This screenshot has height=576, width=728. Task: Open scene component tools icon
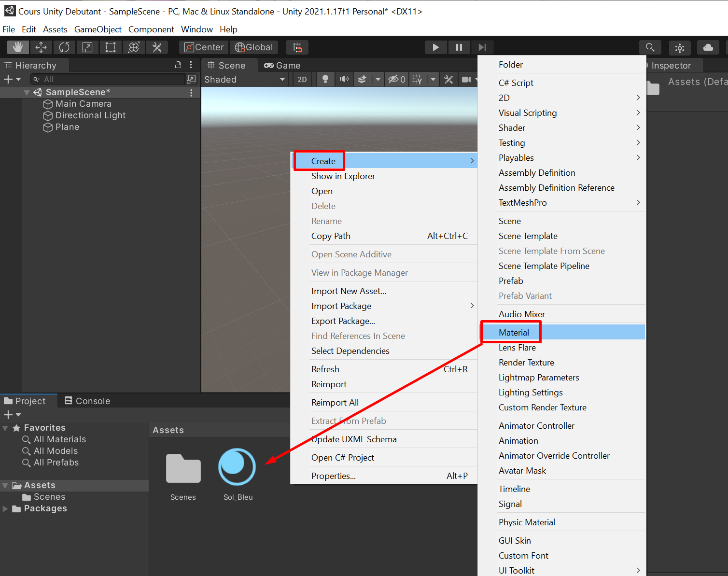[448, 79]
